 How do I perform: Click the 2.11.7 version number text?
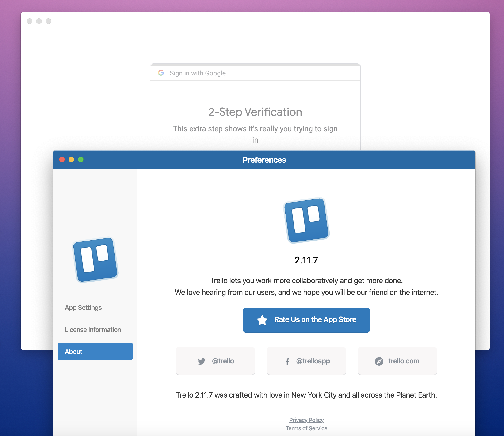tap(306, 260)
